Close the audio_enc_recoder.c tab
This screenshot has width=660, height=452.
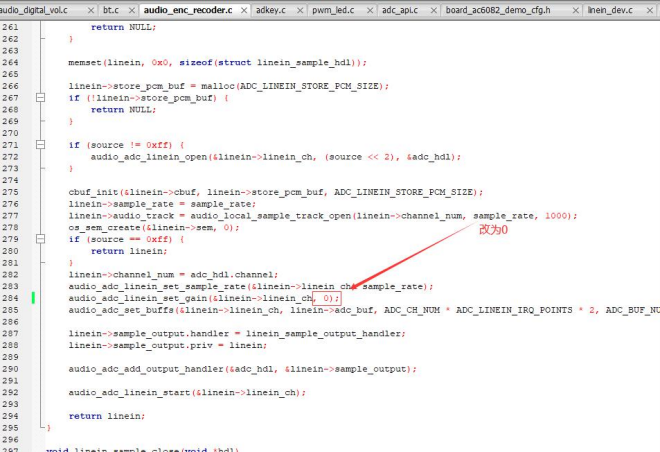(x=244, y=11)
